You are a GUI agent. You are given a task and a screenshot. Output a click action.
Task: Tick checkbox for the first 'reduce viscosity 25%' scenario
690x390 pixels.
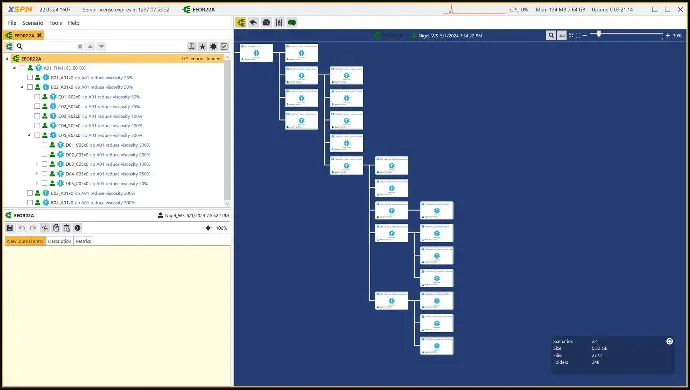pyautogui.click(x=30, y=77)
